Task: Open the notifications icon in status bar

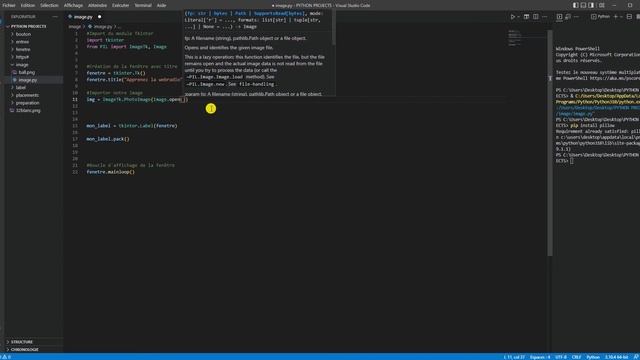Action: click(x=636, y=357)
